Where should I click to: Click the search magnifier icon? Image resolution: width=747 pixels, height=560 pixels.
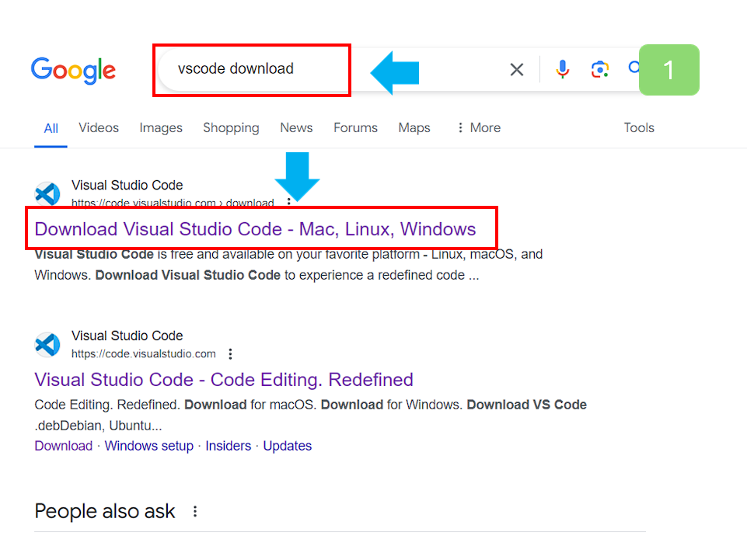pyautogui.click(x=635, y=69)
